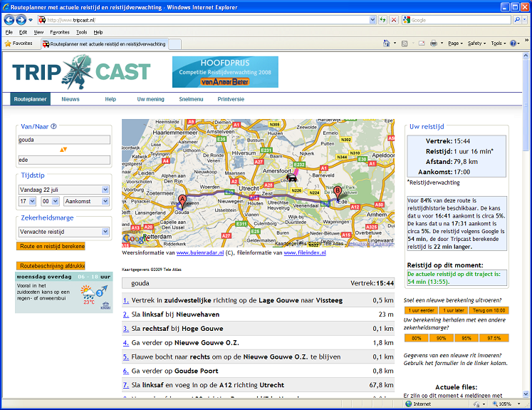Click the Van/Naar help question mark
The width and height of the screenshot is (532, 410).
(x=53, y=126)
